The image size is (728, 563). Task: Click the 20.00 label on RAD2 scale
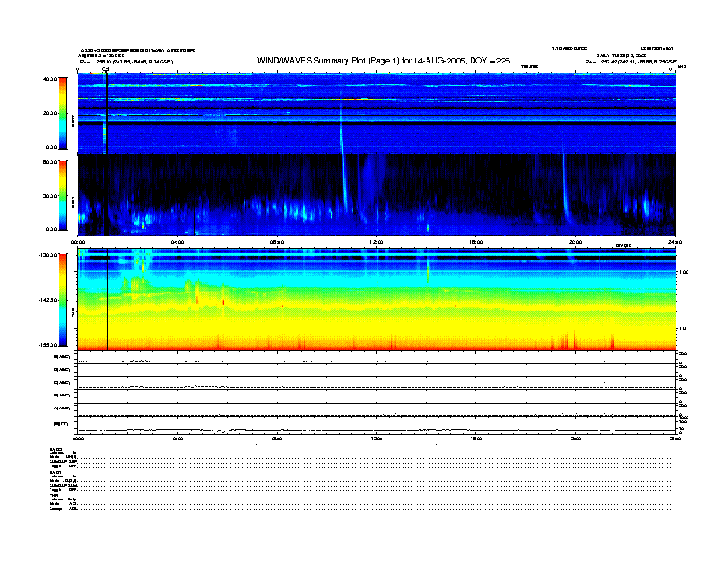tap(51, 113)
